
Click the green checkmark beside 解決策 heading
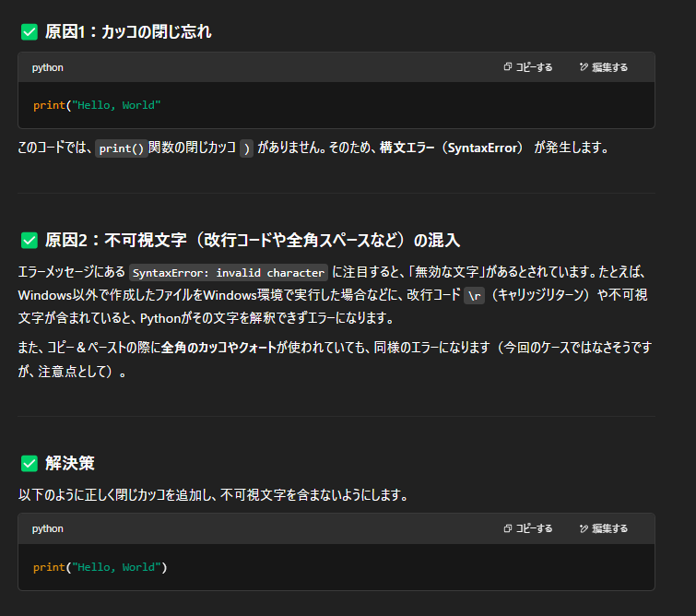[29, 463]
